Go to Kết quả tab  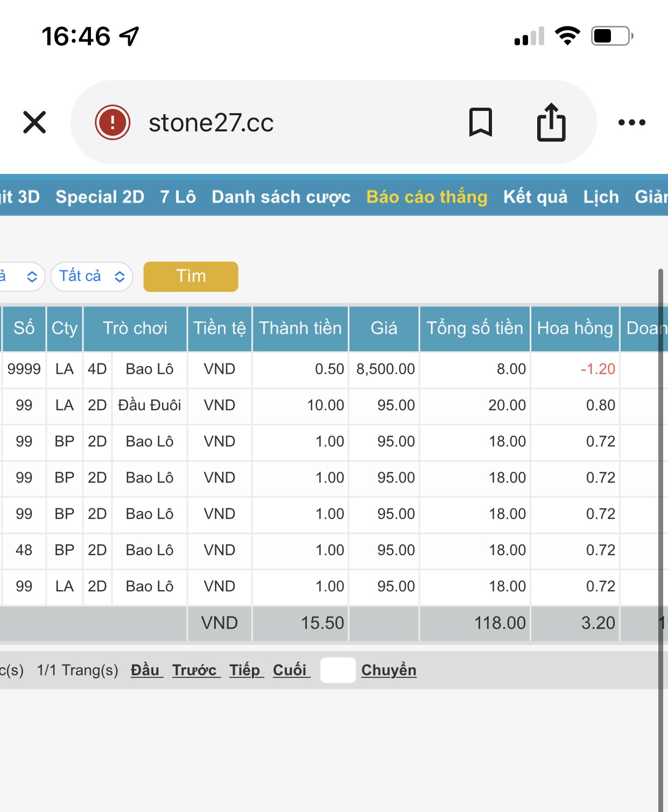(x=536, y=197)
